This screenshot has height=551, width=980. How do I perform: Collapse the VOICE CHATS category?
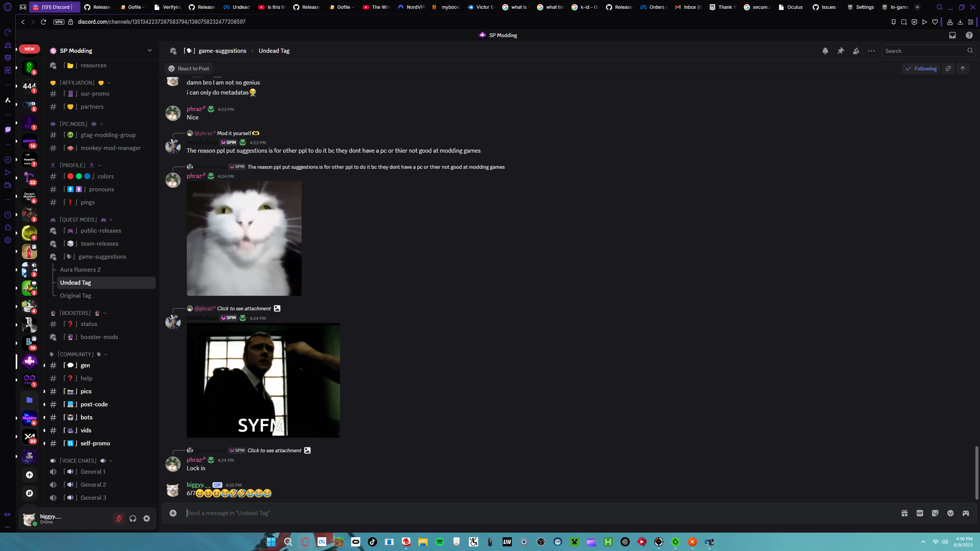tap(78, 461)
